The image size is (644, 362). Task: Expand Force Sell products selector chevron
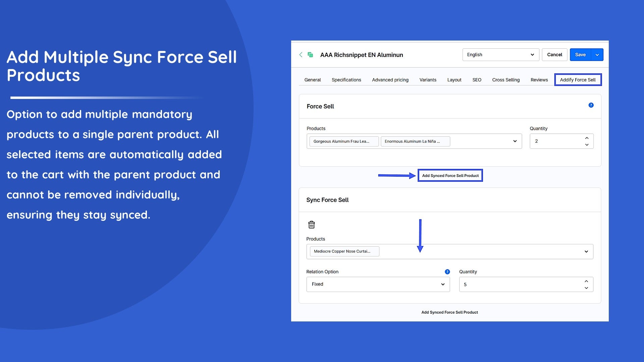(x=515, y=141)
